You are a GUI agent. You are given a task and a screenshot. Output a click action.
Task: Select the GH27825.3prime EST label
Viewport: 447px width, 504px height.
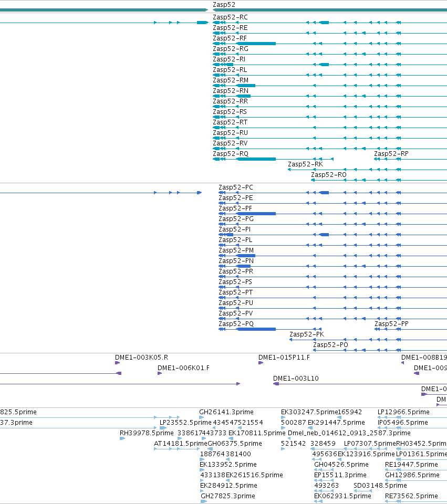pyautogui.click(x=227, y=496)
